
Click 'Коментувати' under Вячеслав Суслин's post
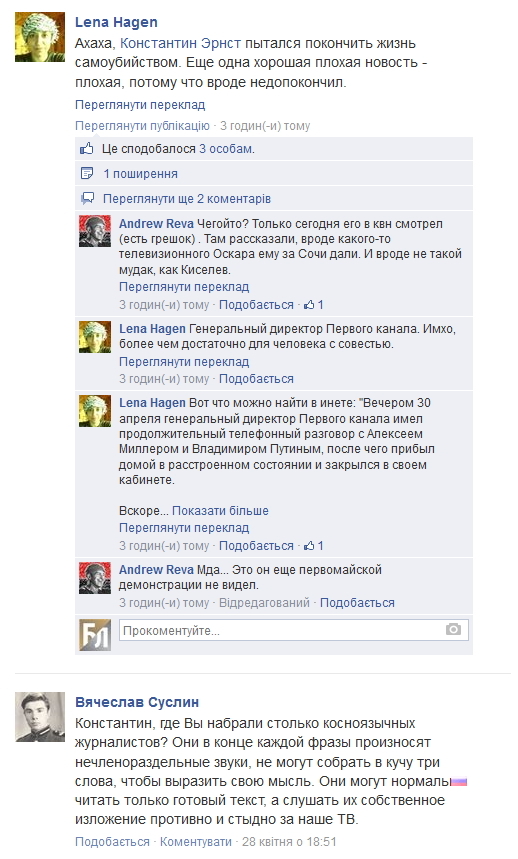pyautogui.click(x=195, y=841)
